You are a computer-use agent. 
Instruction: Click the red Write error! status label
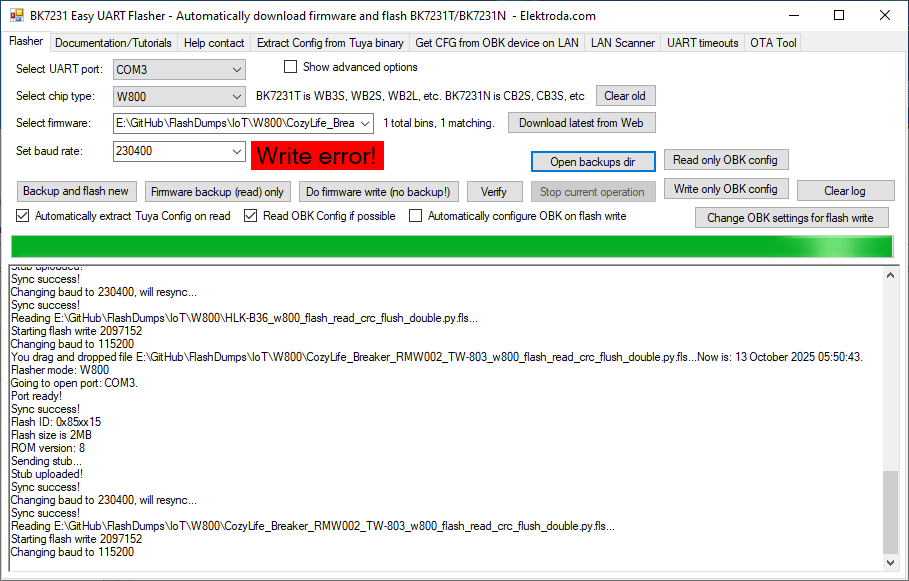(317, 156)
